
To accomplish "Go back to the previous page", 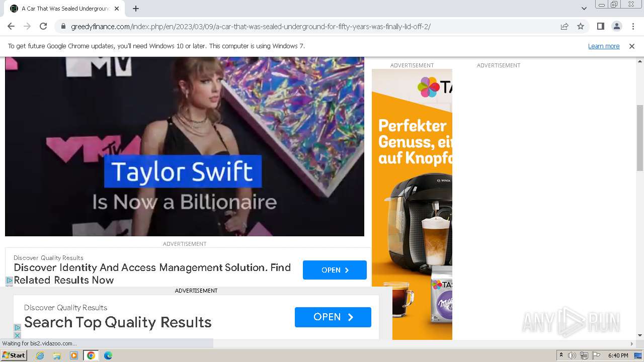I will point(11,26).
